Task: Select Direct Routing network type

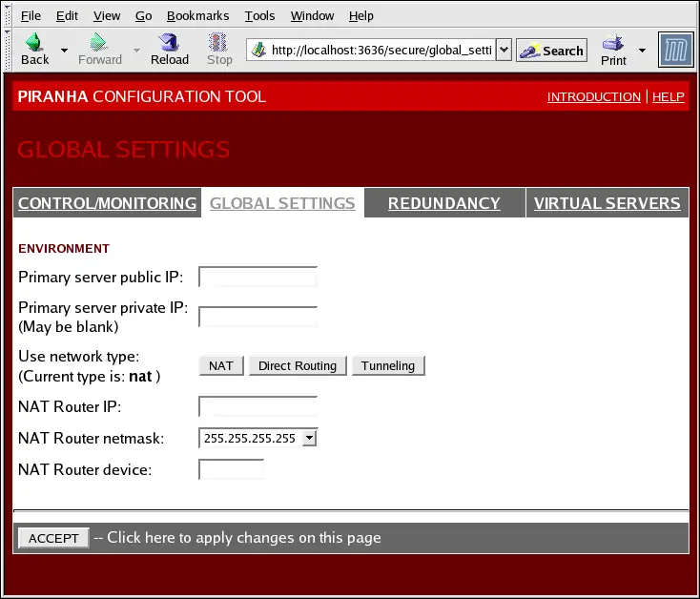Action: click(x=298, y=365)
